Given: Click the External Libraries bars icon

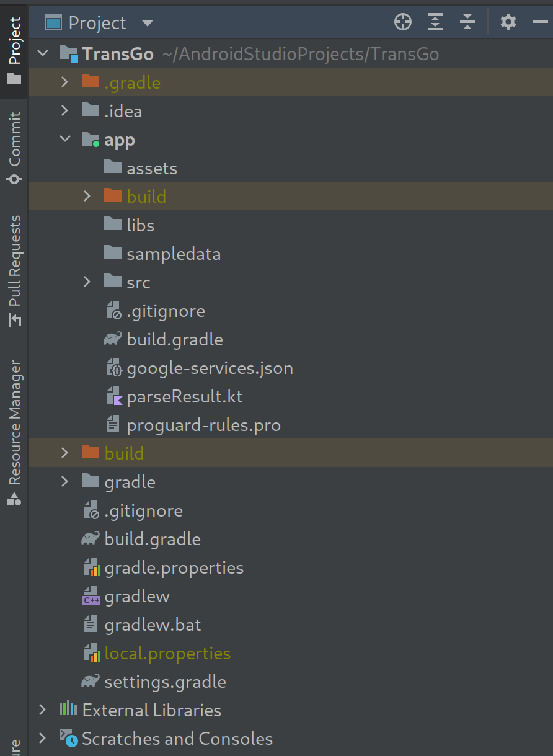Looking at the screenshot, I should point(68,709).
